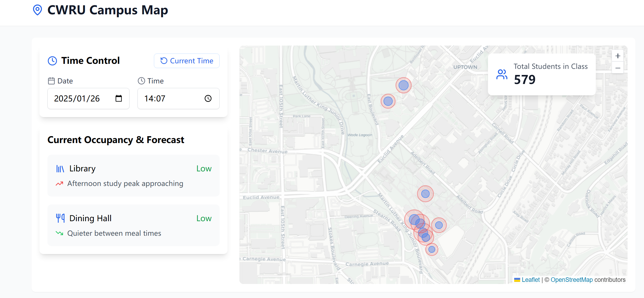Image resolution: width=644 pixels, height=298 pixels.
Task: Click the downward trend arrow for Dining Hall
Action: click(60, 233)
